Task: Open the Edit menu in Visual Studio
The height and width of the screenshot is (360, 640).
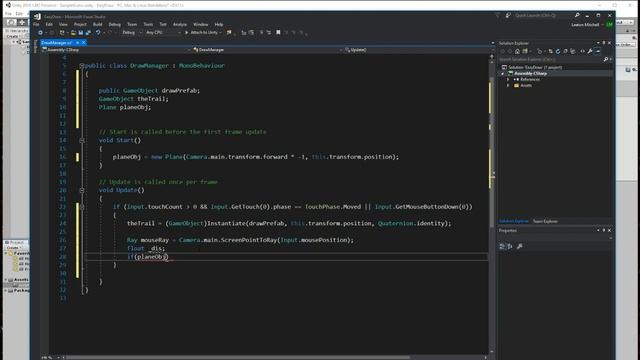Action: 49,24
